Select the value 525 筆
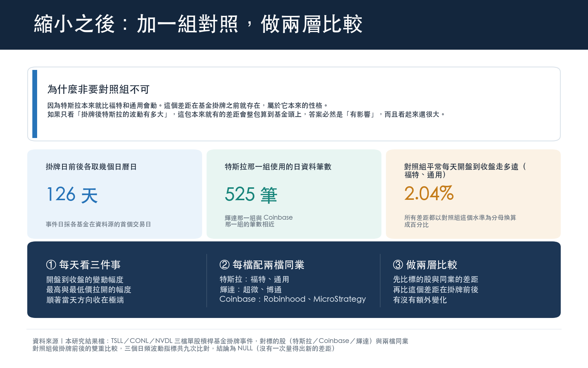Screen dimensions: 588x368 click(251, 194)
